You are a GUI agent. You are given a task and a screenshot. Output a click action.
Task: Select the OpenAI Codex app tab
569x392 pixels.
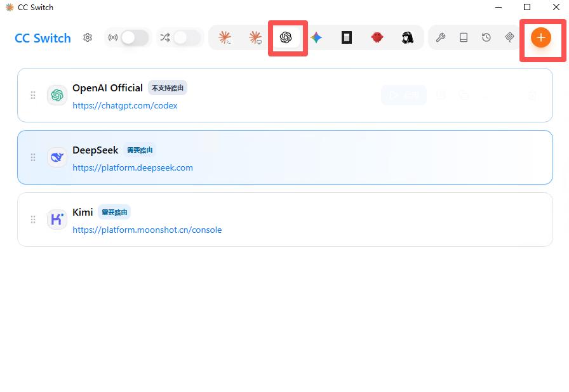(x=286, y=37)
